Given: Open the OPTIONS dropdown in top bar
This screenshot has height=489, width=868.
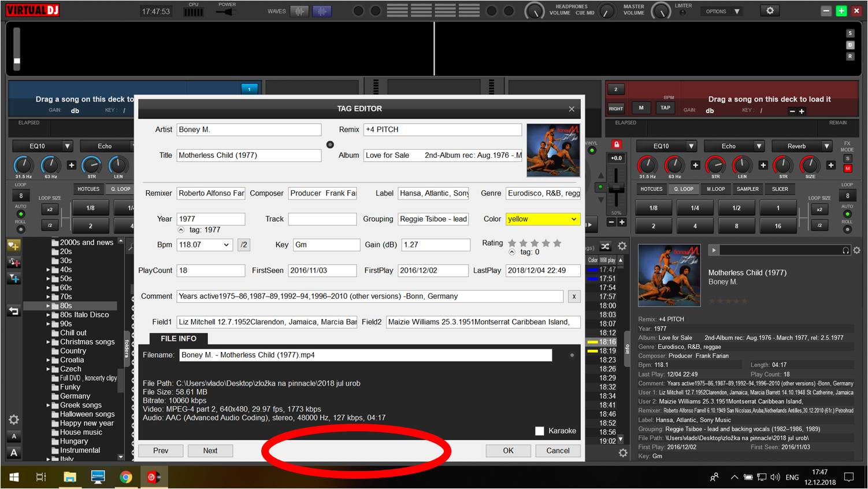Looking at the screenshot, I should 723,11.
